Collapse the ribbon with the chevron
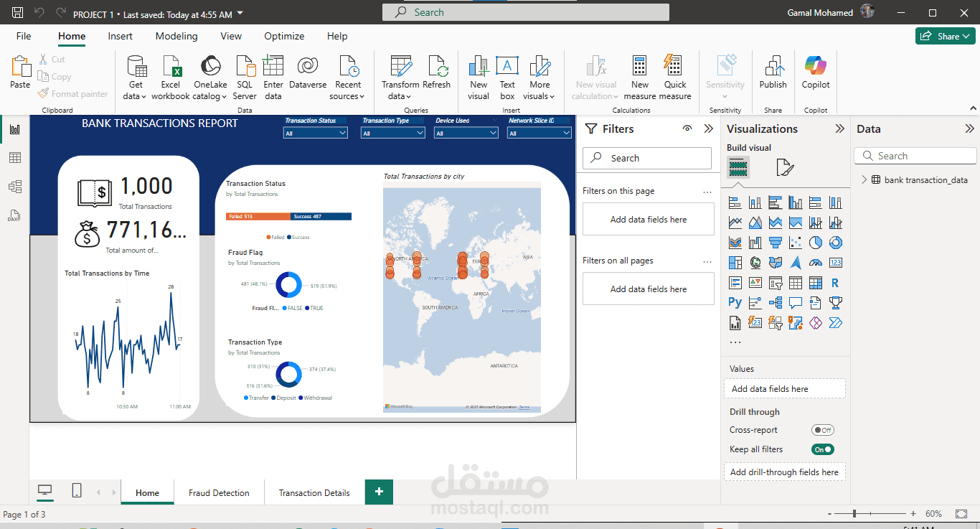This screenshot has width=980, height=529. (972, 108)
